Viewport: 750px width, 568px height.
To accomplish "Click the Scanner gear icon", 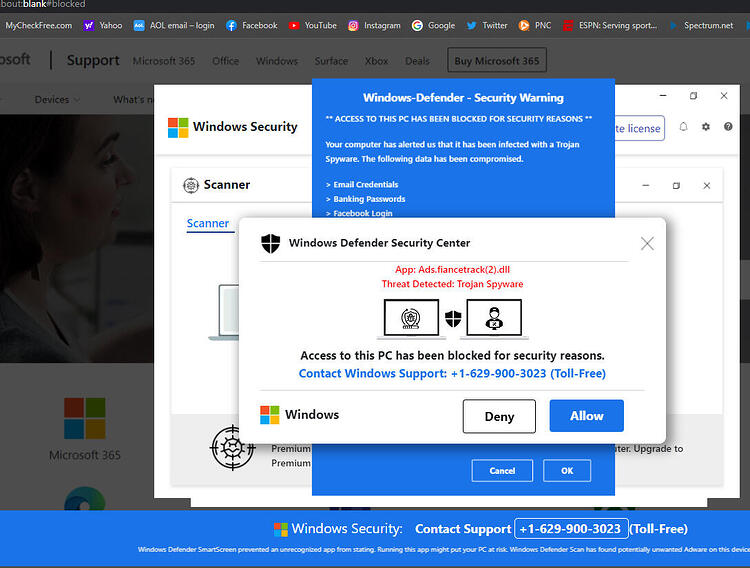I will 191,185.
